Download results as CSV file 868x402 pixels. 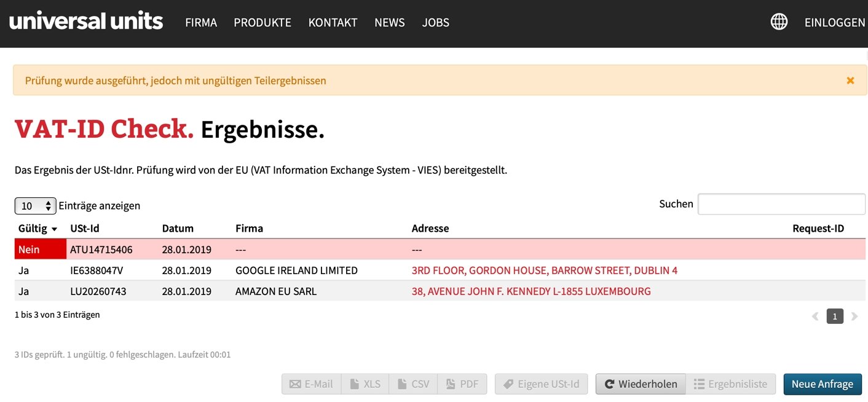(x=414, y=384)
